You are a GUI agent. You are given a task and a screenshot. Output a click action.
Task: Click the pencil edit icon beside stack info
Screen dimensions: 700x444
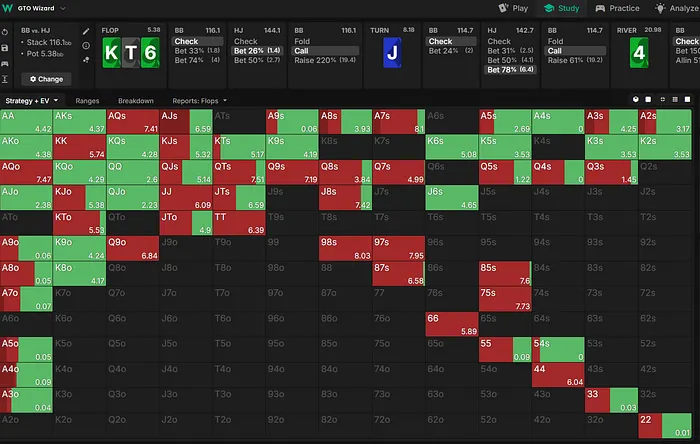[x=86, y=31]
